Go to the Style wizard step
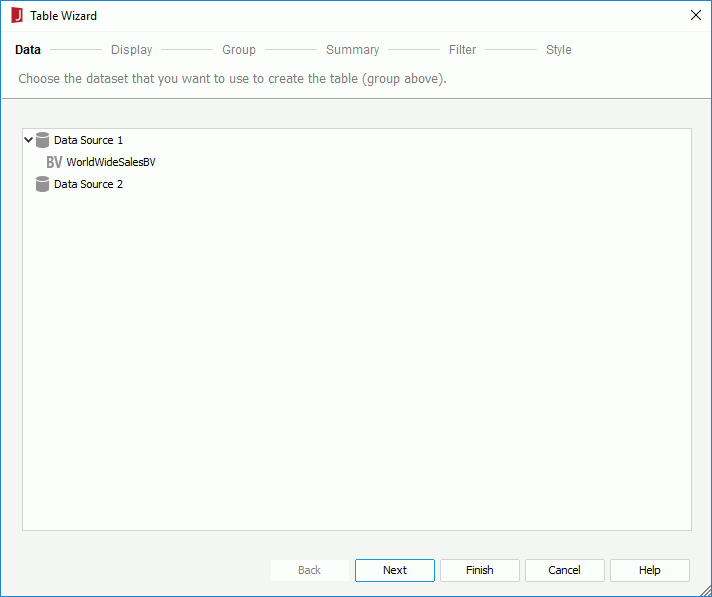The image size is (712, 597). pos(559,49)
